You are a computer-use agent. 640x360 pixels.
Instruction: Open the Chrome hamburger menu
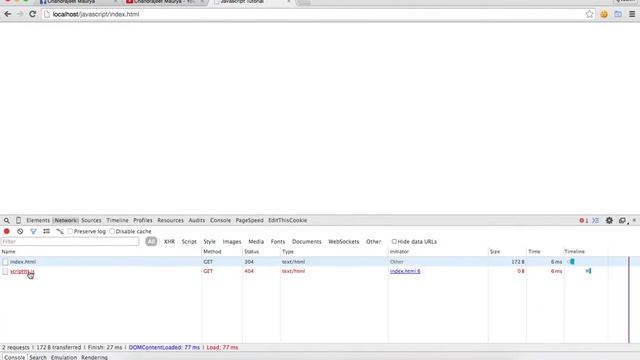[632, 14]
